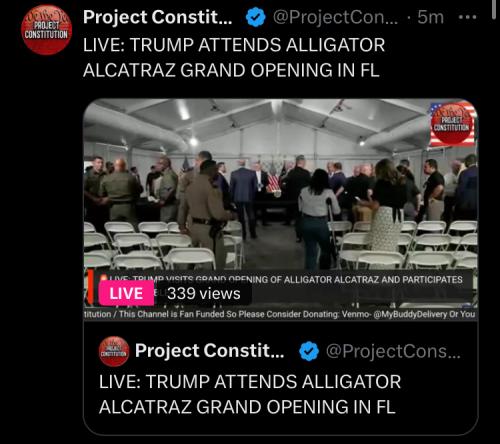Click the blue verified badge beside top name
The height and width of the screenshot is (444, 500).
(255, 18)
